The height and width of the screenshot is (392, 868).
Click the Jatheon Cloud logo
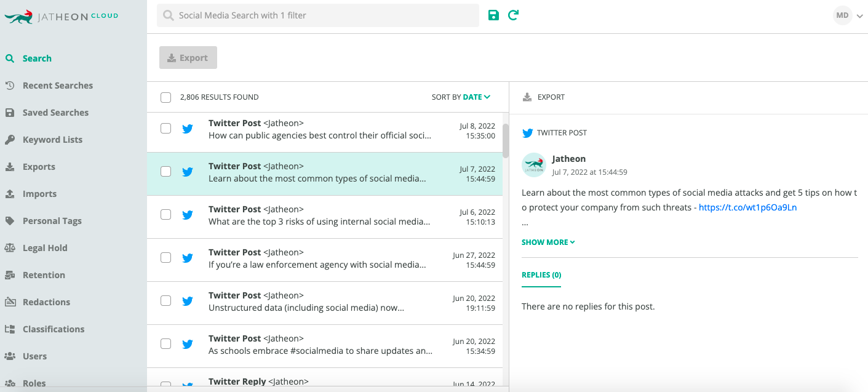61,17
